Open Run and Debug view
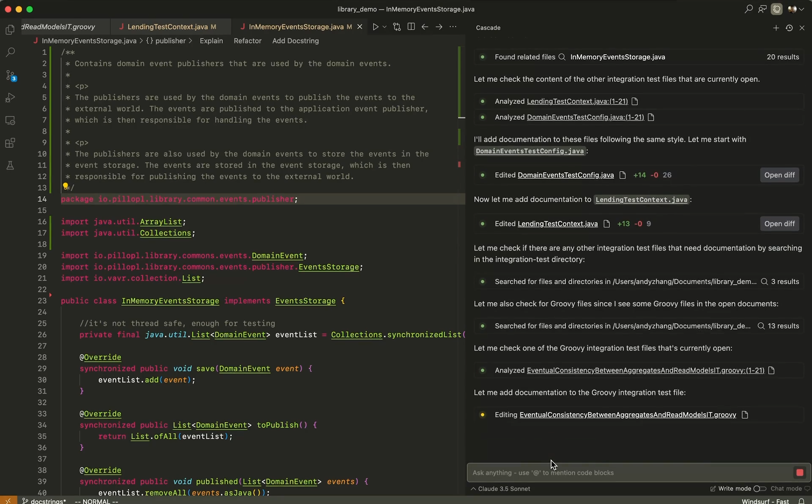812x504 pixels. [10, 98]
